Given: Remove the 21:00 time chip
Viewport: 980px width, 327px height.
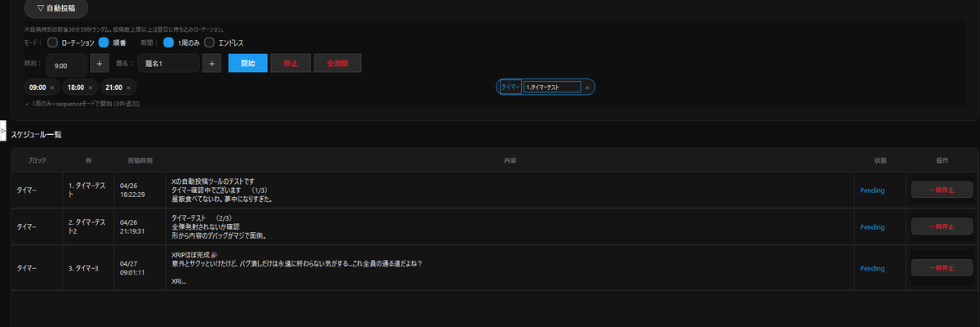Looking at the screenshot, I should coord(130,87).
